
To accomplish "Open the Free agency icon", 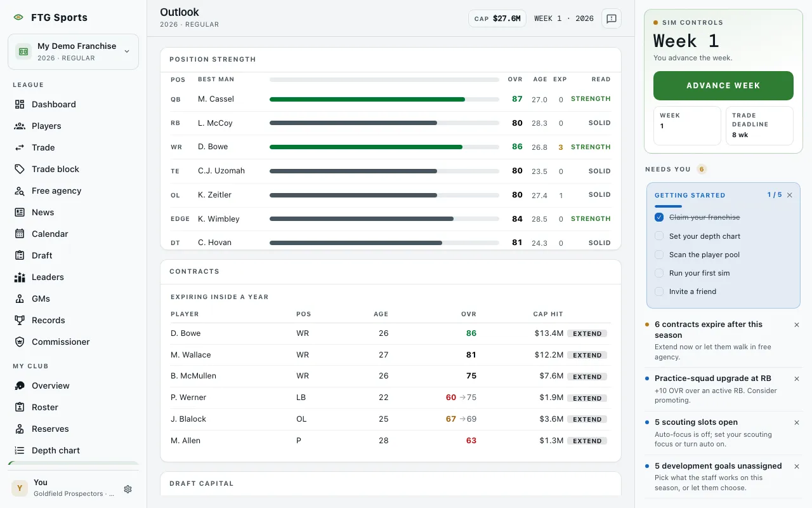I will (20, 190).
